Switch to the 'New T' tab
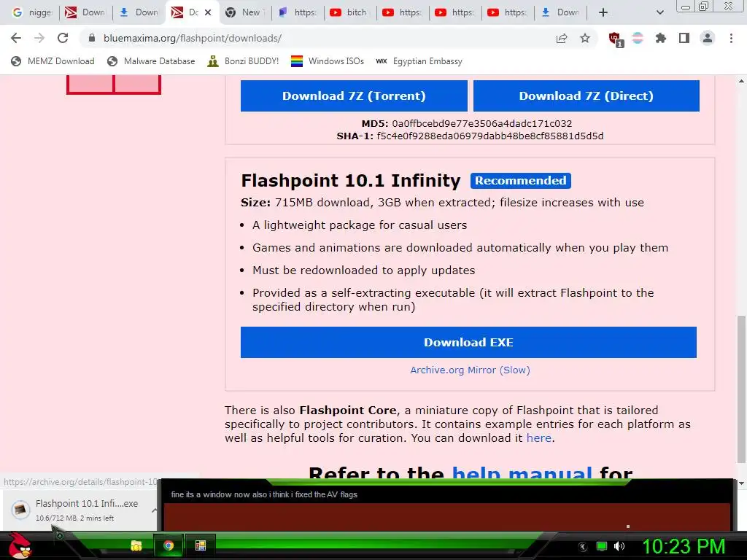This screenshot has width=747, height=560. (245, 12)
